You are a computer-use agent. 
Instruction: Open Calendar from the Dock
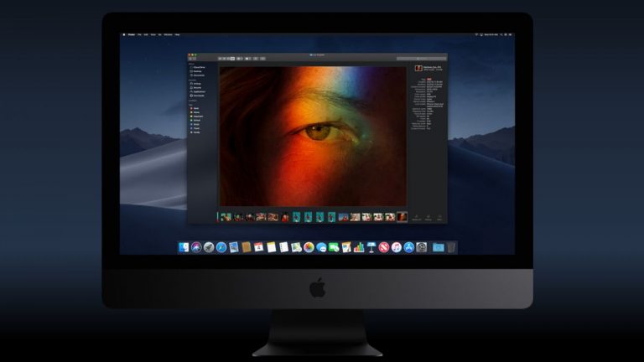point(259,247)
